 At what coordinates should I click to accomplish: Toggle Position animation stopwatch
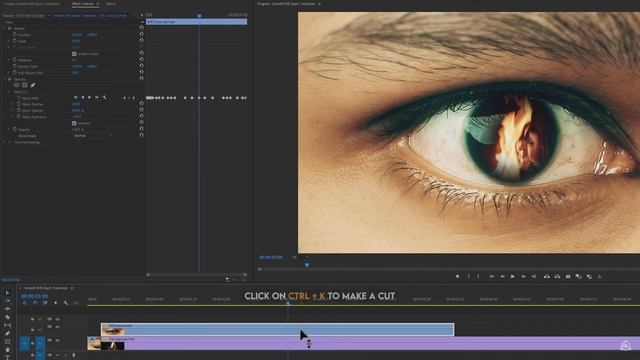tap(14, 35)
